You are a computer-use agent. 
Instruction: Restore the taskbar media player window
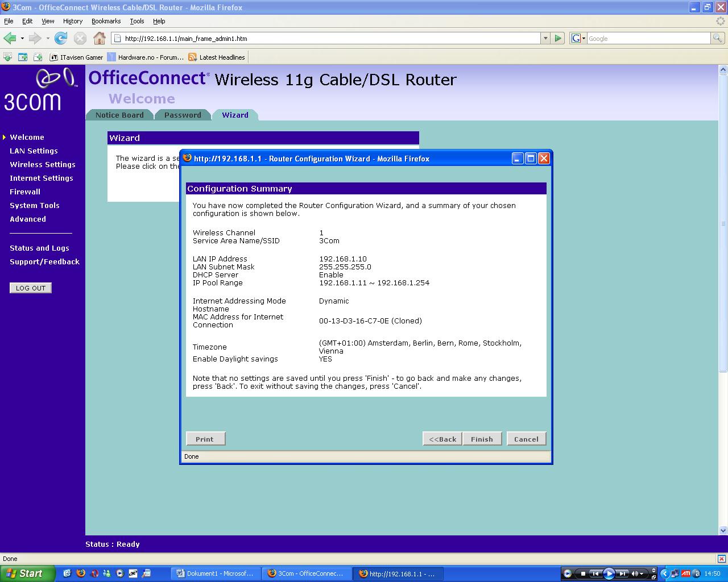pyautogui.click(x=653, y=577)
